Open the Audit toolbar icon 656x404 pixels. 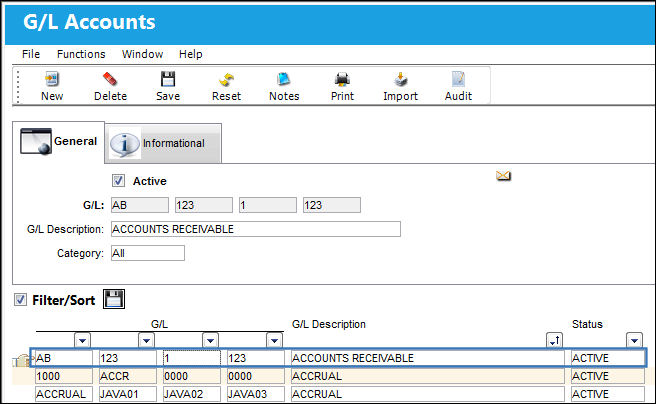tap(458, 79)
